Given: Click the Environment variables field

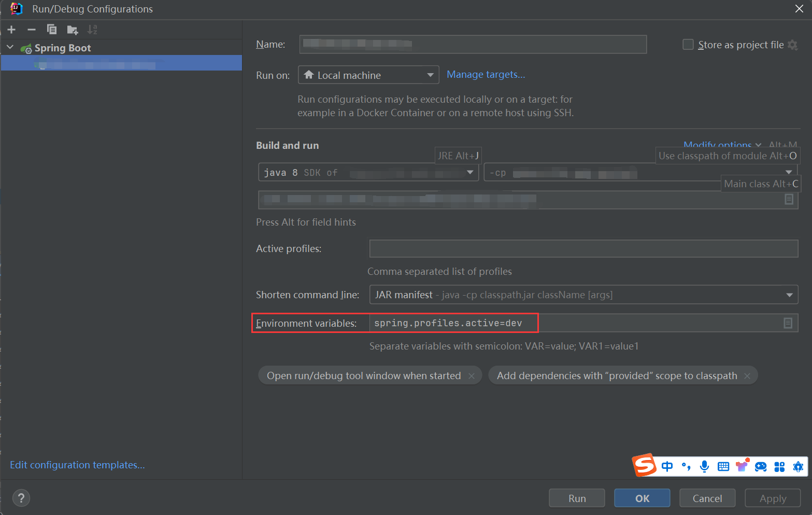Looking at the screenshot, I should click(583, 323).
